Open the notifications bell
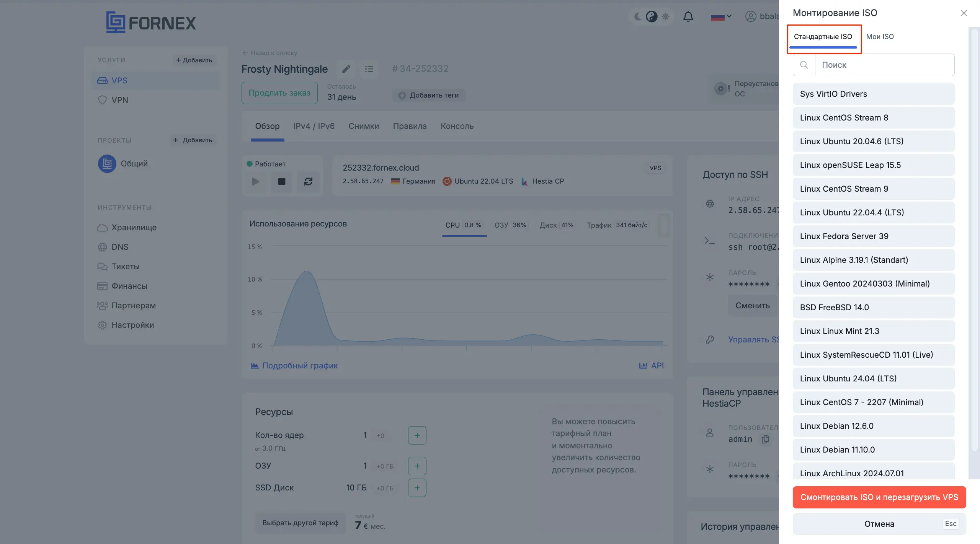Image resolution: width=980 pixels, height=544 pixels. [x=688, y=16]
